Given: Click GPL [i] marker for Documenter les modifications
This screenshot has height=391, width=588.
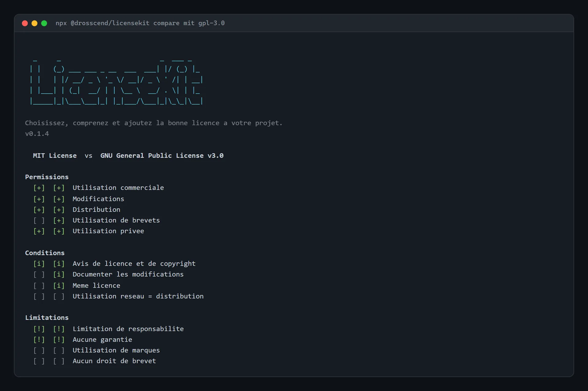Looking at the screenshot, I should [59, 275].
